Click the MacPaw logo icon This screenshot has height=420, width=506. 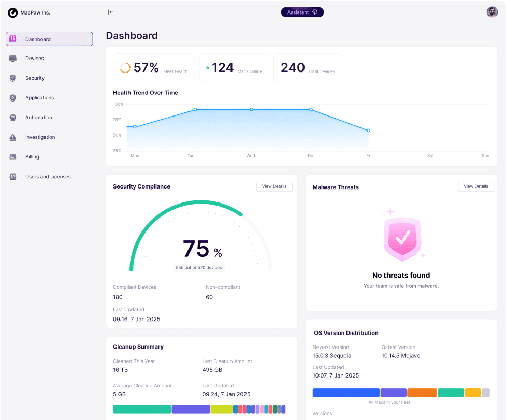click(x=12, y=12)
